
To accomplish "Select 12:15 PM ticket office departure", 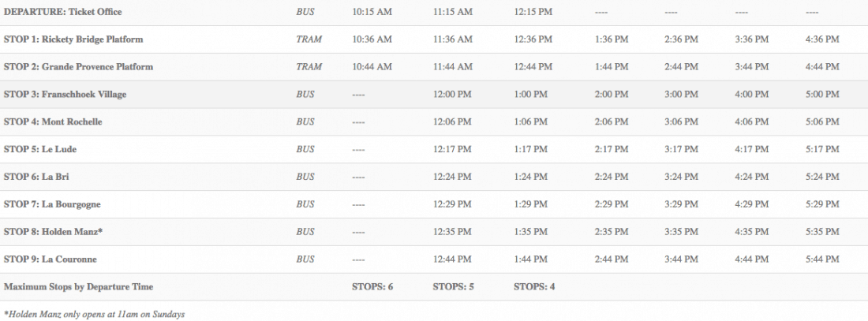I will 533,13.
